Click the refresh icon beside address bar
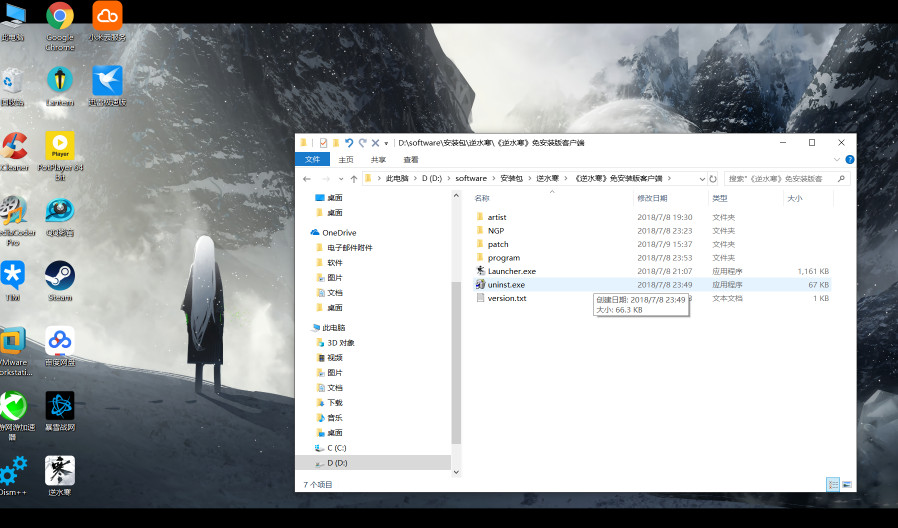Viewport: 898px width, 528px height. [x=713, y=179]
